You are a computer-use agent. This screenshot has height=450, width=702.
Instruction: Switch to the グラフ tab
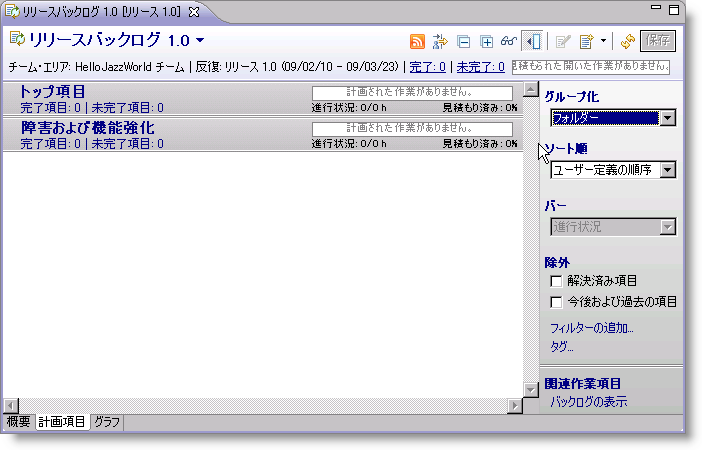pyautogui.click(x=107, y=422)
